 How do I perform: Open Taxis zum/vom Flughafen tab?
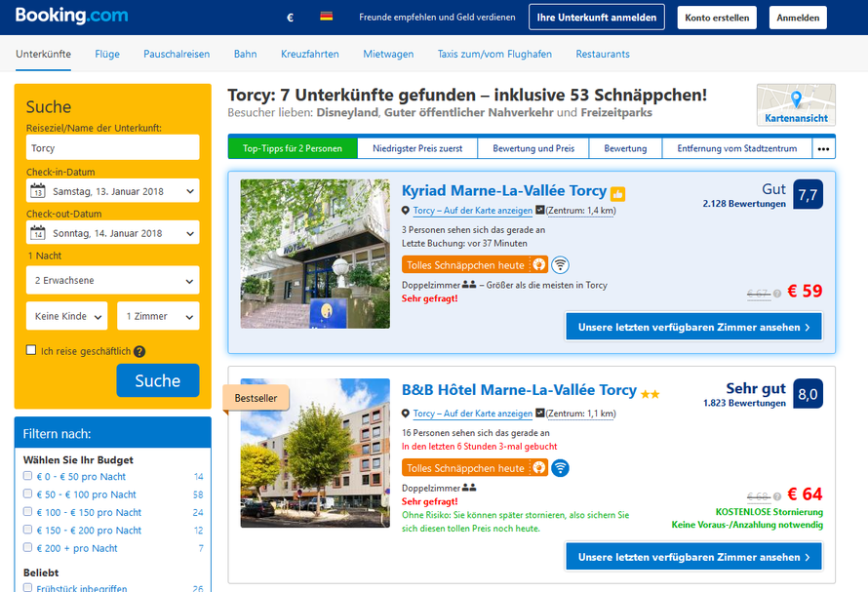coord(494,54)
